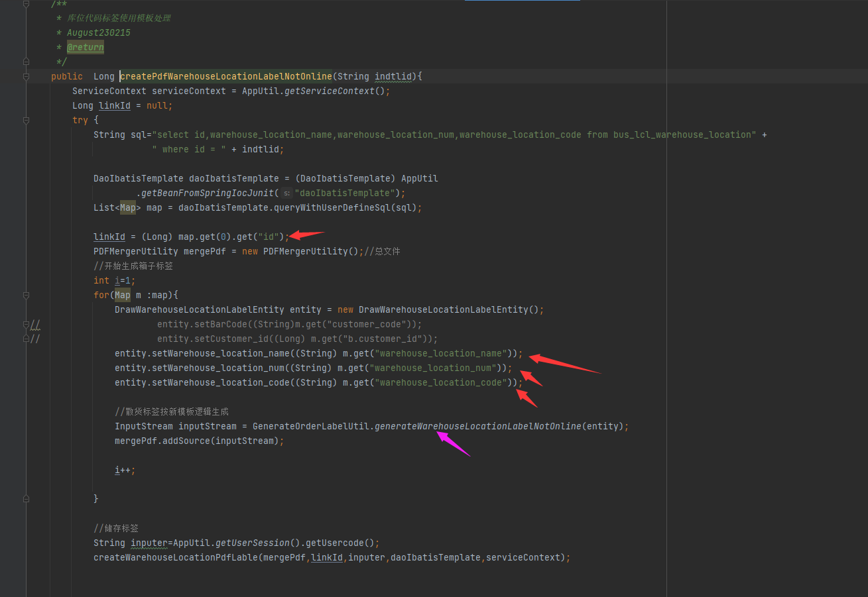Viewport: 868px width, 597px height.
Task: Click the table name bus_lcl_warehouse_location in the SQL
Action: (x=682, y=135)
